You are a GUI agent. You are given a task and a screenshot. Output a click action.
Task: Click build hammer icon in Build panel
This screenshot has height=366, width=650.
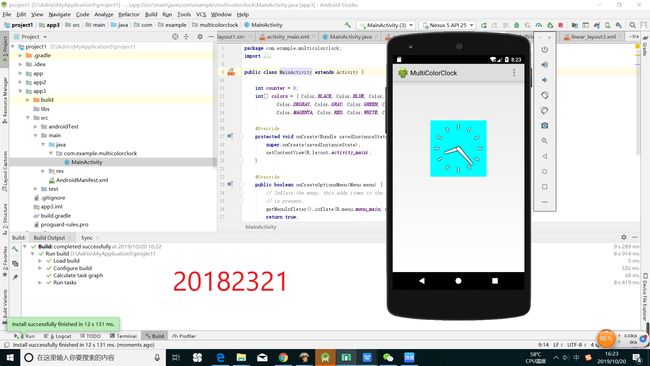click(15, 249)
